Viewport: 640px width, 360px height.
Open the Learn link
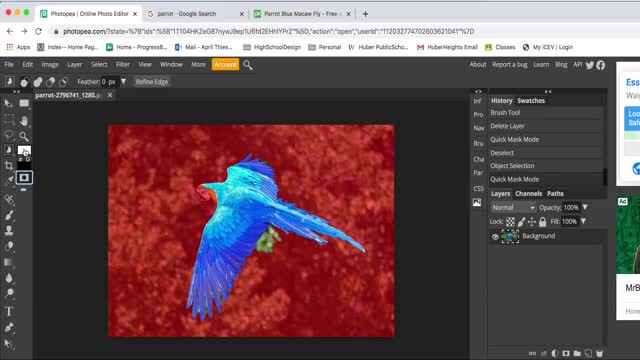[541, 64]
